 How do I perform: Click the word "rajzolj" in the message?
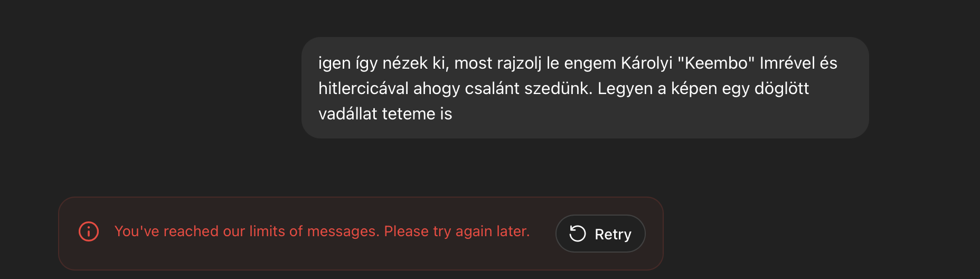click(x=520, y=63)
